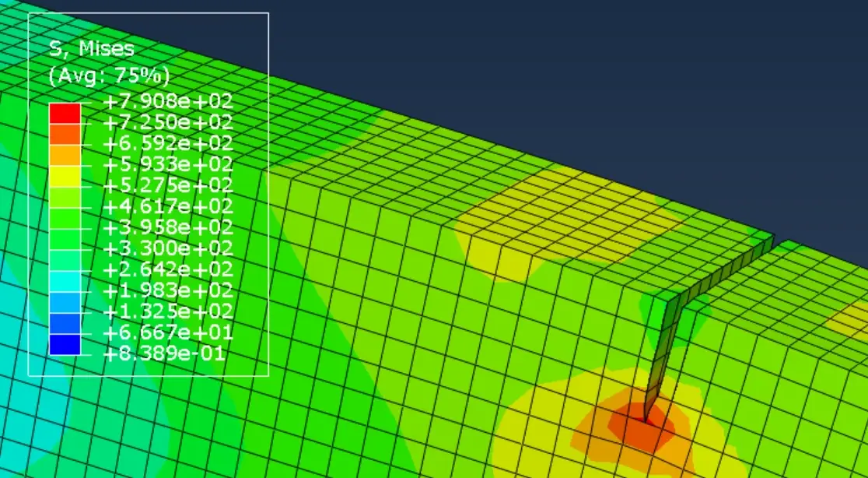868x478 pixels.
Task: Click the legend value +1.325e+02
Action: (168, 312)
